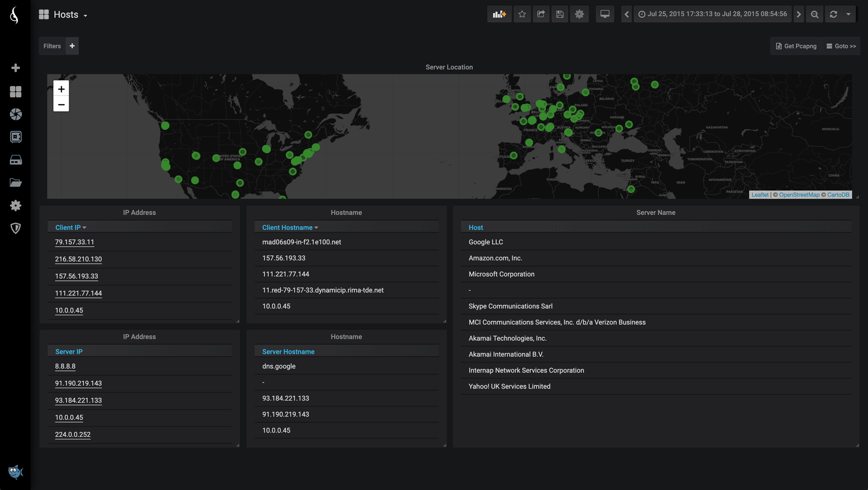Click the Explore compass icon in sidebar

tap(16, 114)
